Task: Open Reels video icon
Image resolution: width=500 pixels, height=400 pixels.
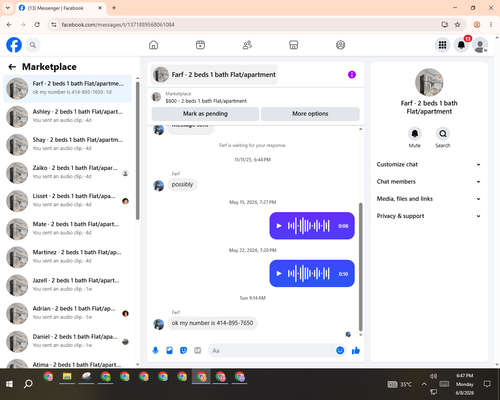Action: 200,45
